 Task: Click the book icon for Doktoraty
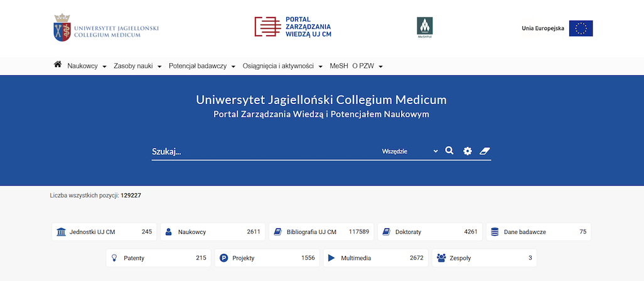(386, 232)
